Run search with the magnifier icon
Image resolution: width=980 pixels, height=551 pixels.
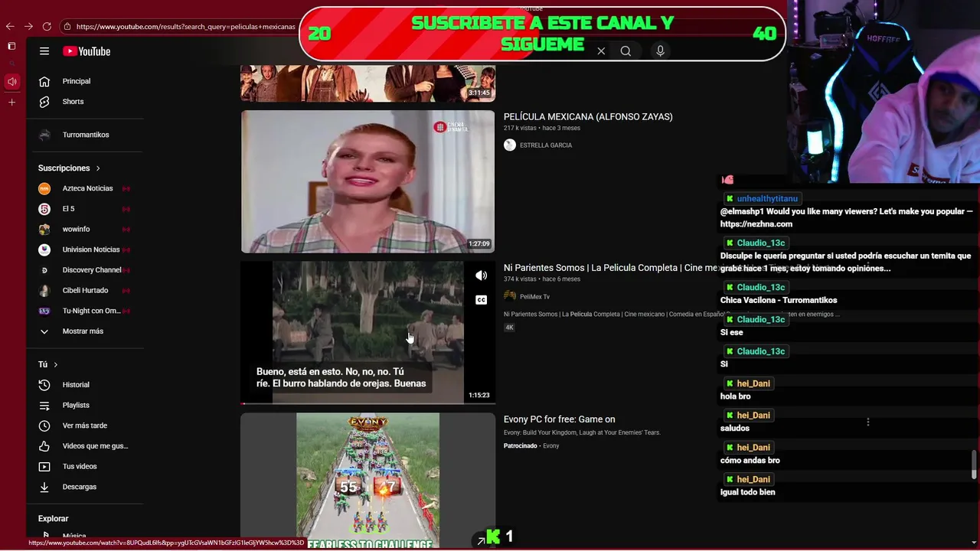click(626, 51)
